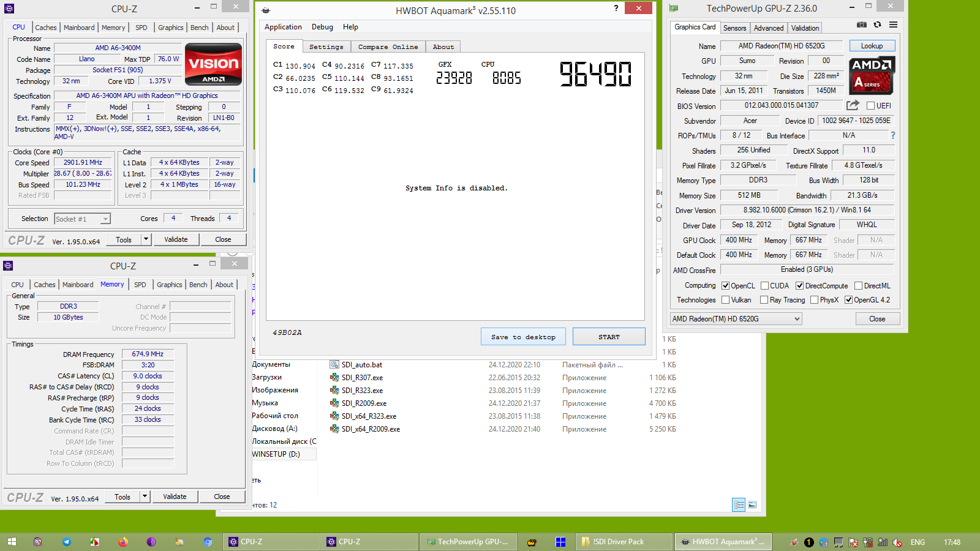980x551 pixels.
Task: Open the Settings tab in Aquamark
Action: point(326,47)
